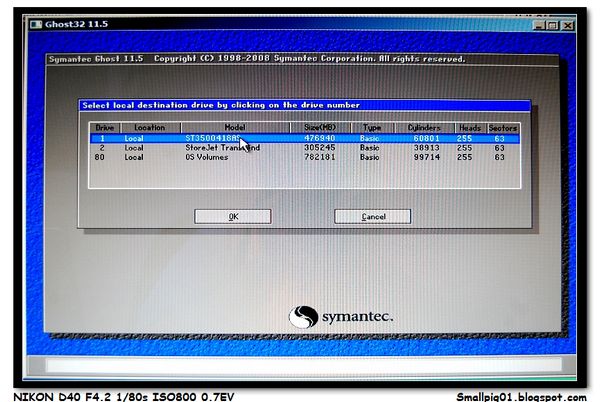Image resolution: width=600 pixels, height=402 pixels.
Task: Click the Size(MB) column header
Action: [x=320, y=127]
